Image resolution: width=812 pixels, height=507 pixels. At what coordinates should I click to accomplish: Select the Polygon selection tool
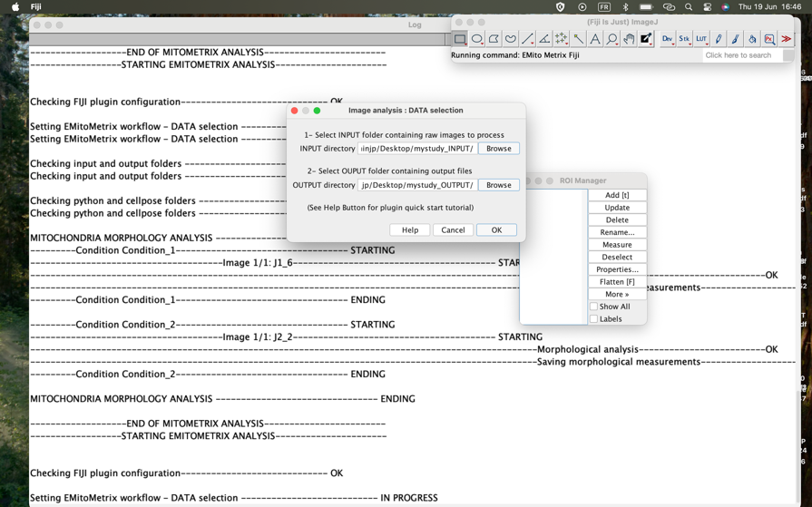click(494, 39)
